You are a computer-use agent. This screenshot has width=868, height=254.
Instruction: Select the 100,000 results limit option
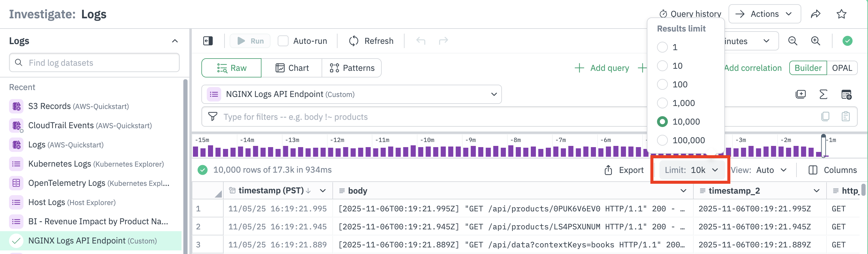pyautogui.click(x=662, y=140)
